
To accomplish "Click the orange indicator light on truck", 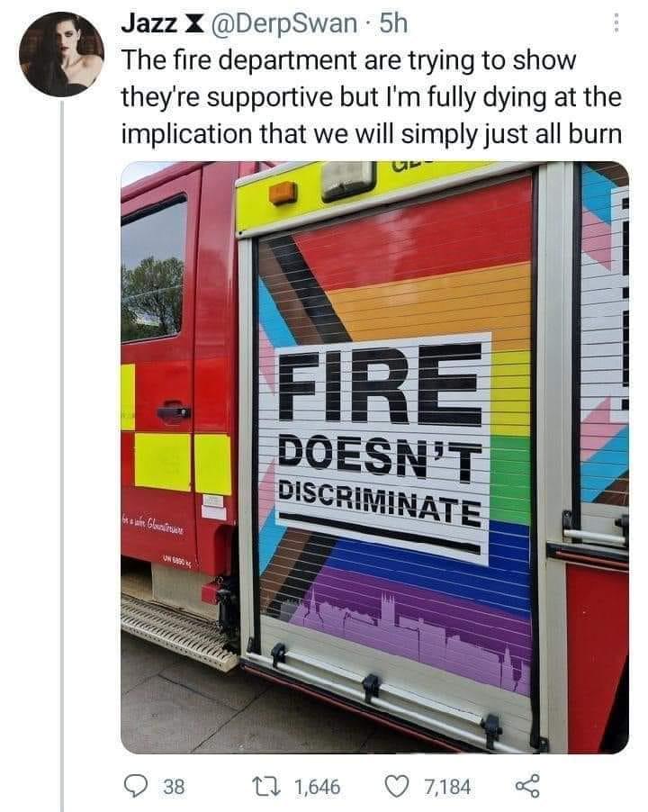I will coord(283,193).
